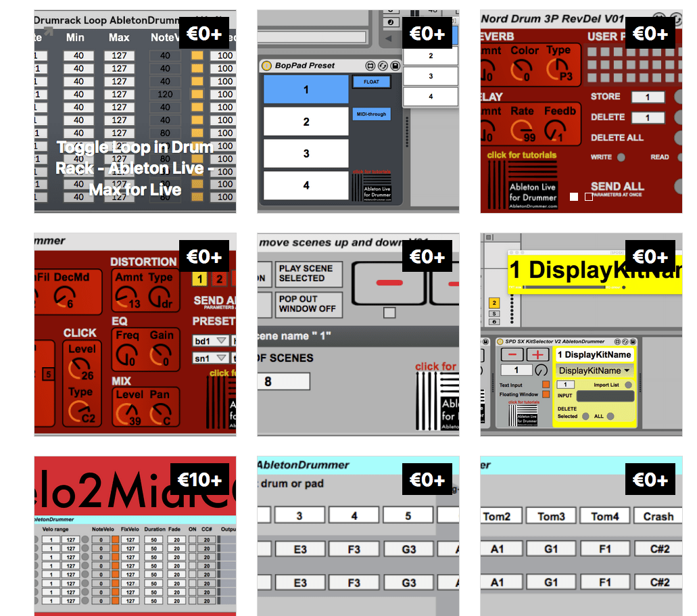Click the DELETE number field in Nord Drum 3P
697x616 pixels.
(648, 118)
